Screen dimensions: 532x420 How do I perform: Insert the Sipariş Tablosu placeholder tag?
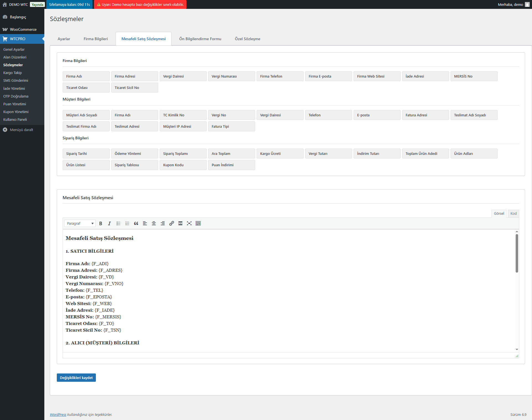134,165
